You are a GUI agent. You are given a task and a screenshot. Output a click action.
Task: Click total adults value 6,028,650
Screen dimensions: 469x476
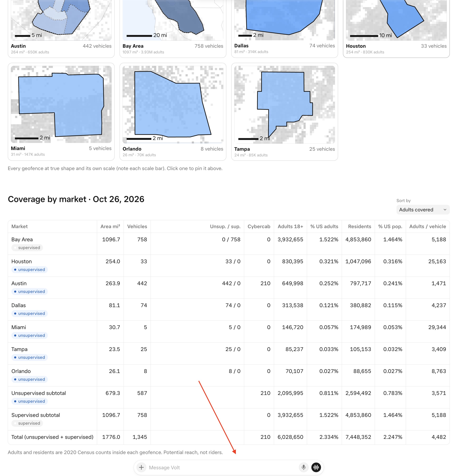290,437
